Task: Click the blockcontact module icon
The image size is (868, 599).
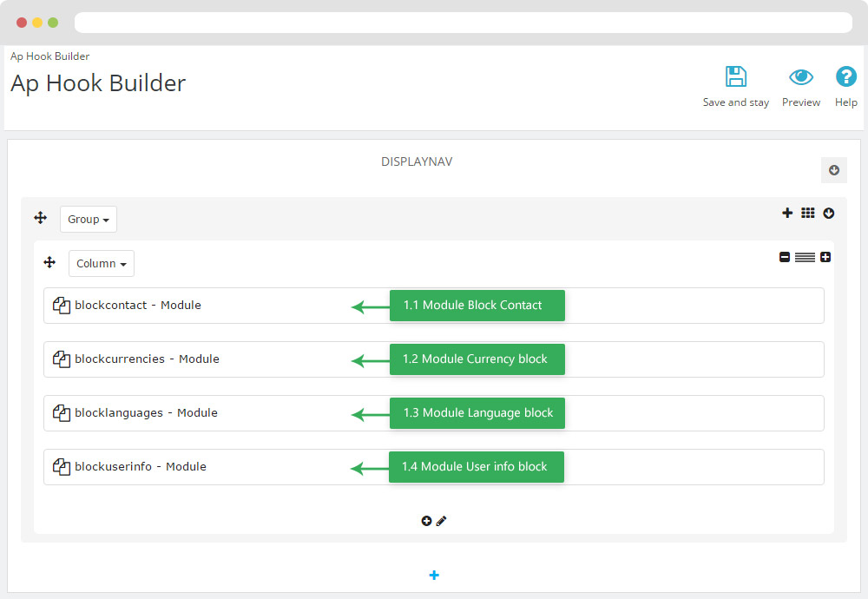Action: [x=62, y=305]
